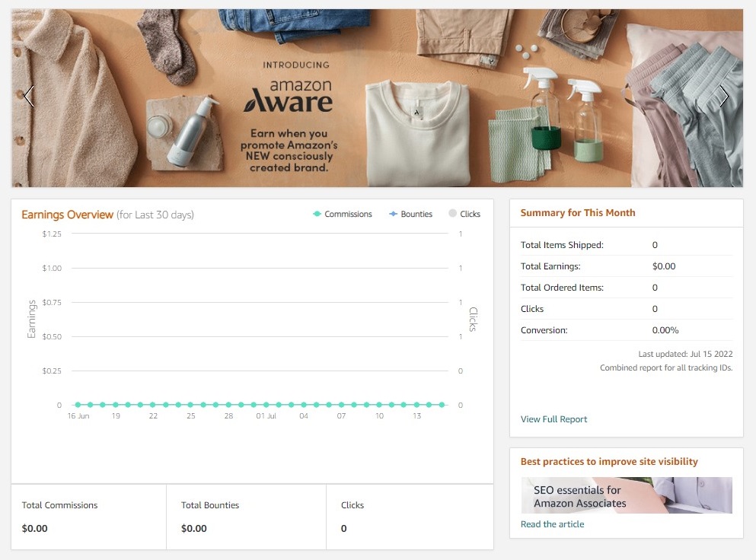Click the Earnings Overview heading
The image size is (756, 560).
click(68, 215)
